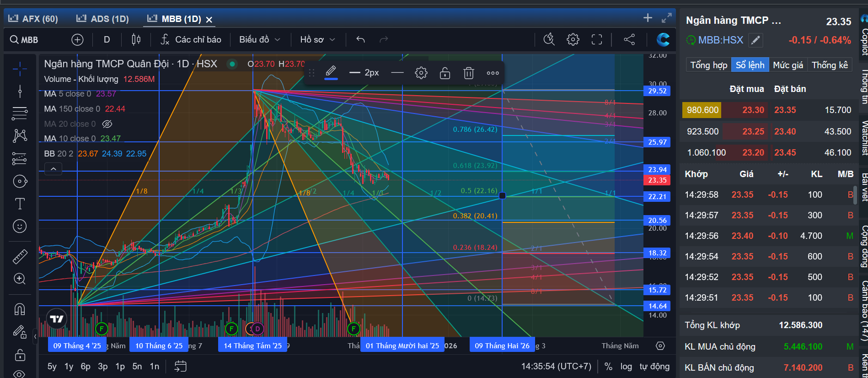This screenshot has width=868, height=378.
Task: Select the Sổ lệnh tab
Action: coord(750,65)
